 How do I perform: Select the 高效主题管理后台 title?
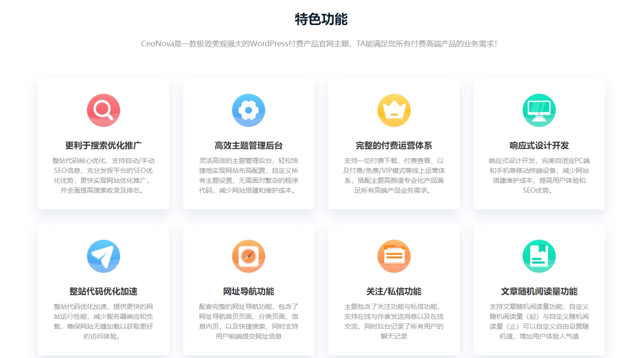click(x=249, y=145)
